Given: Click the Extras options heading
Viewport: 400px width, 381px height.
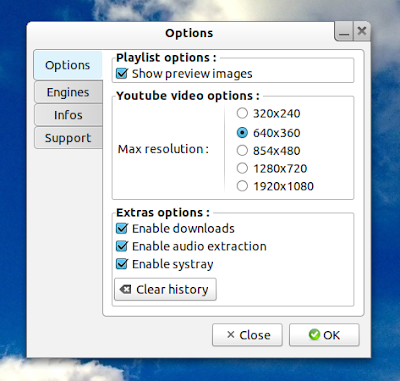Looking at the screenshot, I should pyautogui.click(x=163, y=213).
